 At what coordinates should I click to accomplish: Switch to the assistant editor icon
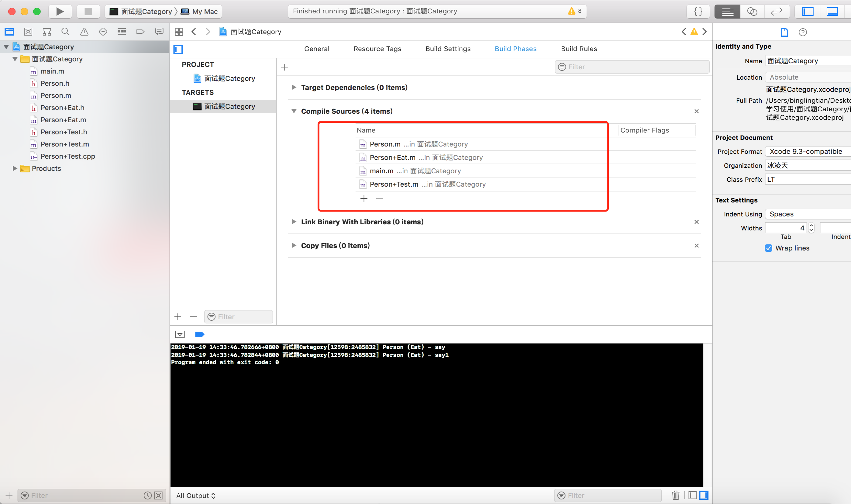(x=752, y=12)
